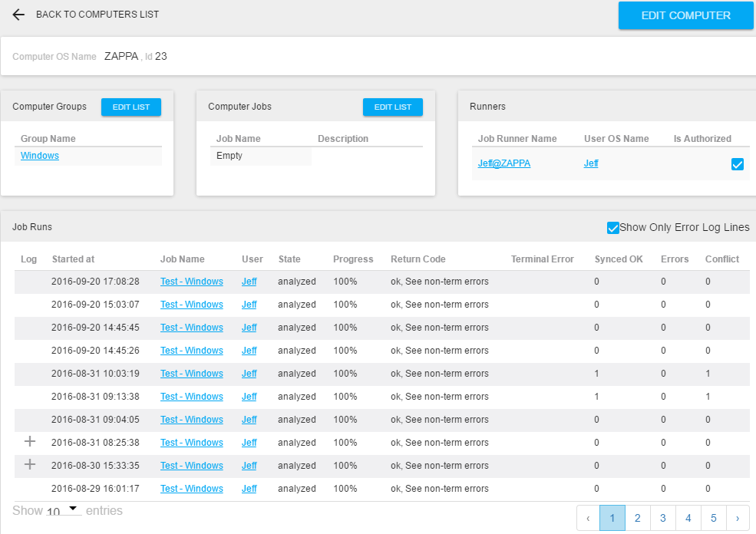Click the back arrow icon
756x534 pixels.
(x=18, y=15)
